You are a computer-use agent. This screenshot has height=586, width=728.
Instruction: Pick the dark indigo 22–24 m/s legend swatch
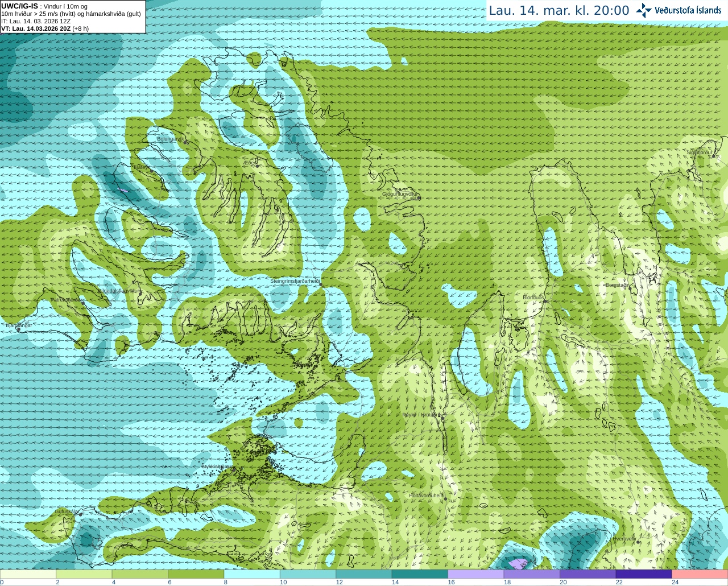coord(644,574)
